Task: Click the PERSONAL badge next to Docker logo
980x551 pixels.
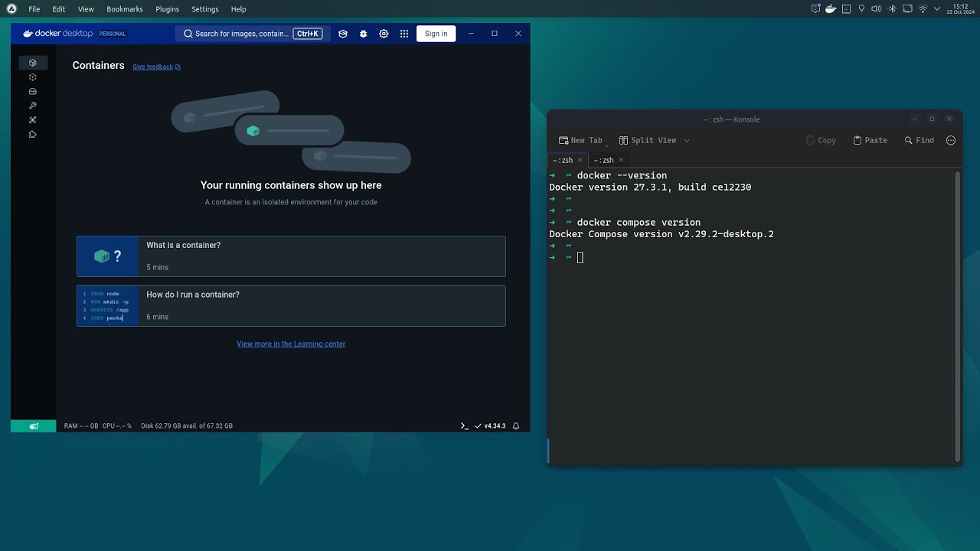Action: point(113,34)
